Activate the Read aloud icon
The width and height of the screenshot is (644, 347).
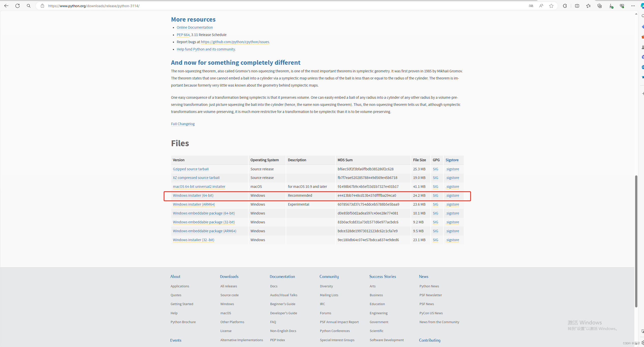(541, 6)
